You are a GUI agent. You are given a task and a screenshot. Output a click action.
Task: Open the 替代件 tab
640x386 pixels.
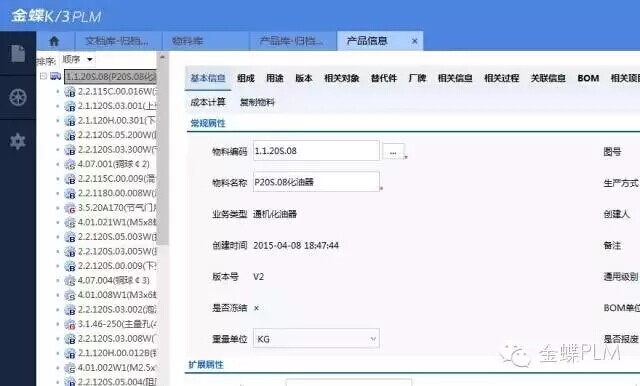pos(384,78)
